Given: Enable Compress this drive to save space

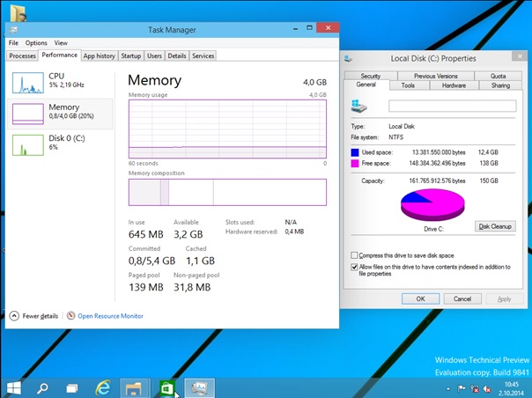Looking at the screenshot, I should click(x=354, y=255).
